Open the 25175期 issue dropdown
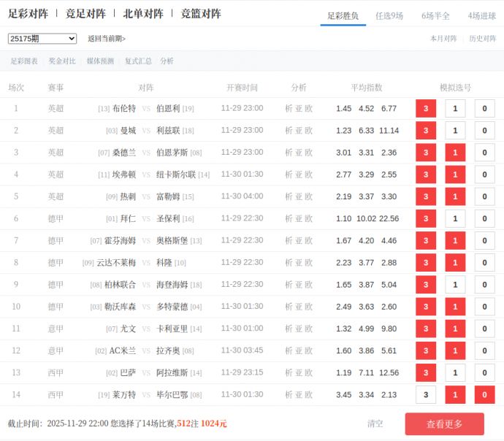This screenshot has height=441, width=504. click(x=42, y=39)
